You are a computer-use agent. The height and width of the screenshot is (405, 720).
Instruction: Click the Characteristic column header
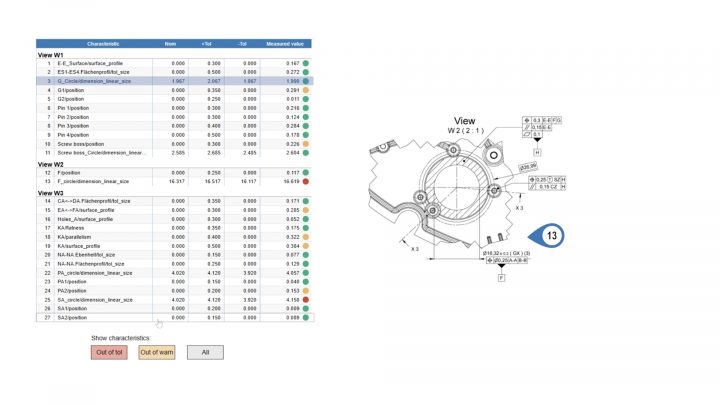click(103, 44)
